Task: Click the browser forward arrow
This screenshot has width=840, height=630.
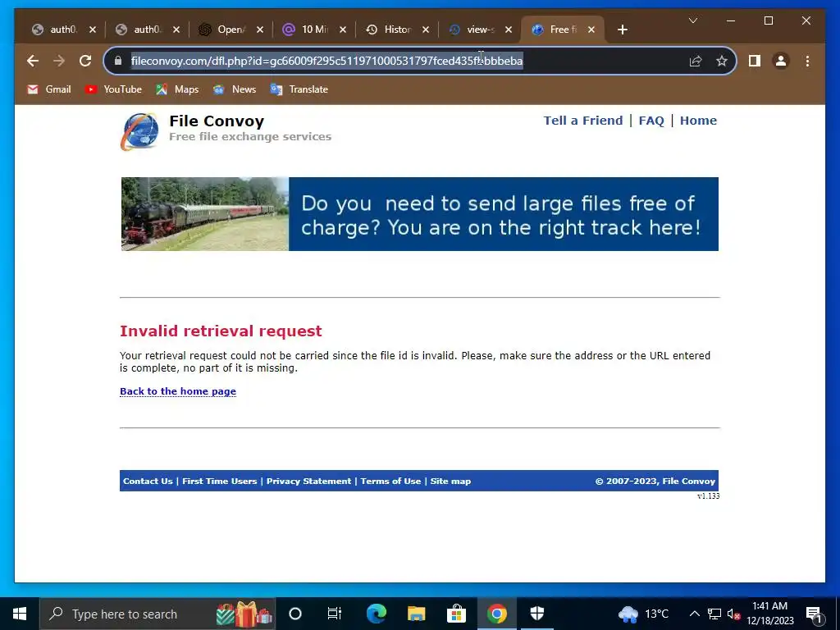Action: click(59, 61)
